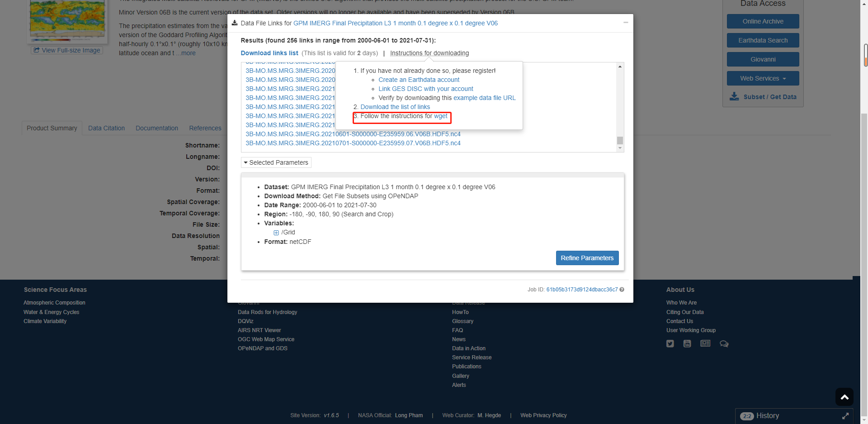868x424 pixels.
Task: Open Data Rods for Hydrology link
Action: pos(267,312)
